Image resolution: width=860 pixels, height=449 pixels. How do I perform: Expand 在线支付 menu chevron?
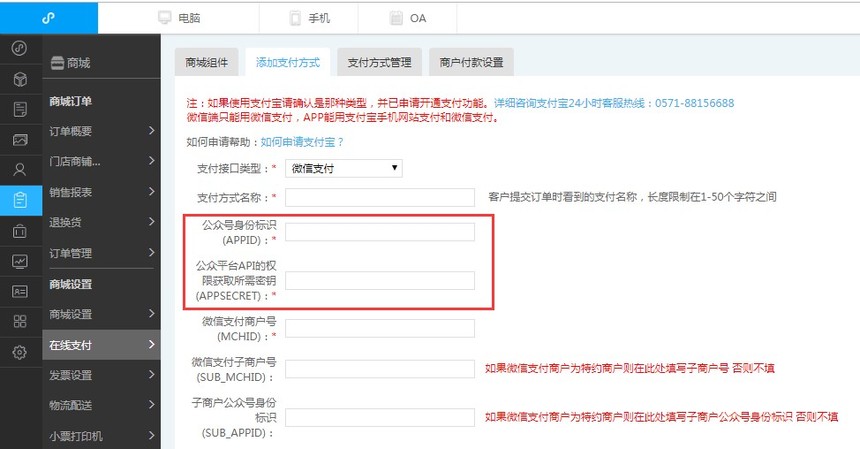click(x=152, y=344)
